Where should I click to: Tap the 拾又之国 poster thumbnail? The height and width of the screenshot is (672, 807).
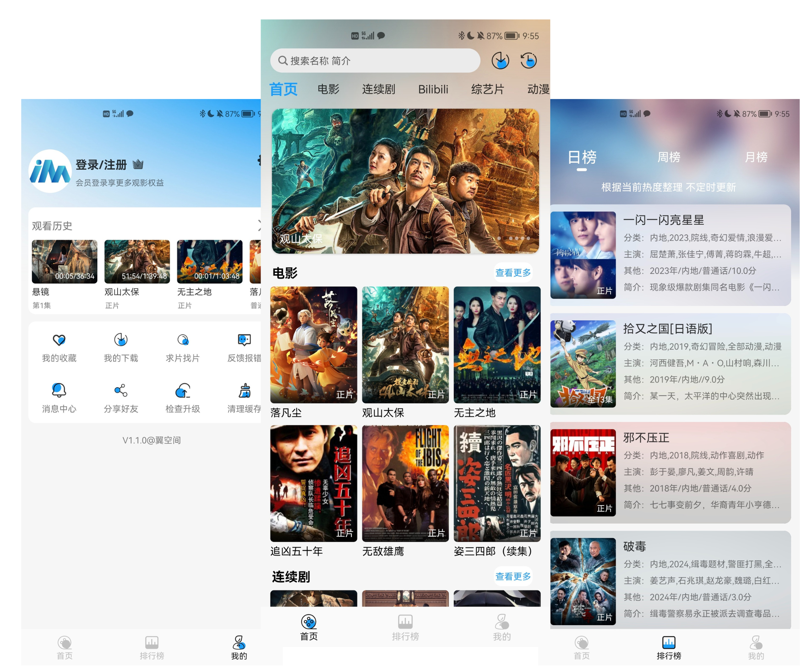coord(583,364)
